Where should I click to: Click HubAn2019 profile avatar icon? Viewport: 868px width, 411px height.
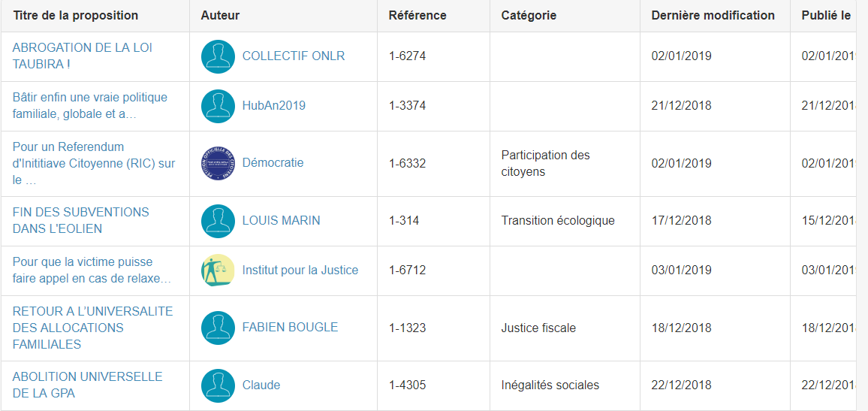click(218, 106)
